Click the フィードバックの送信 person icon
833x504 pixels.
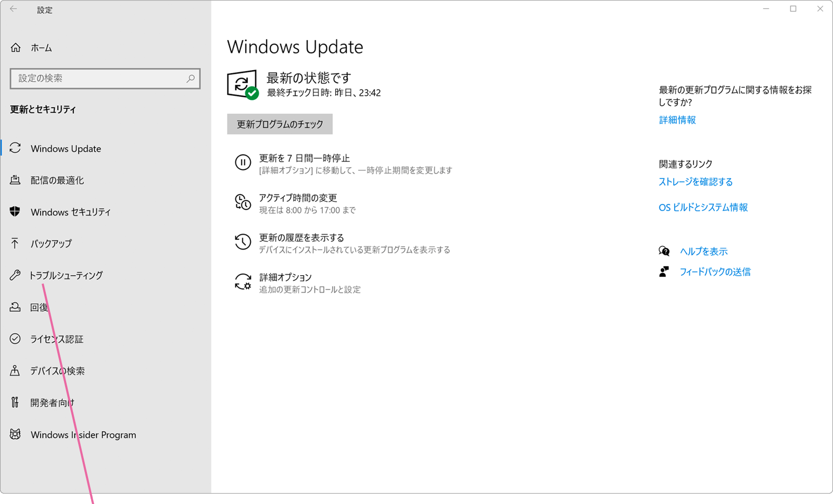[664, 272]
